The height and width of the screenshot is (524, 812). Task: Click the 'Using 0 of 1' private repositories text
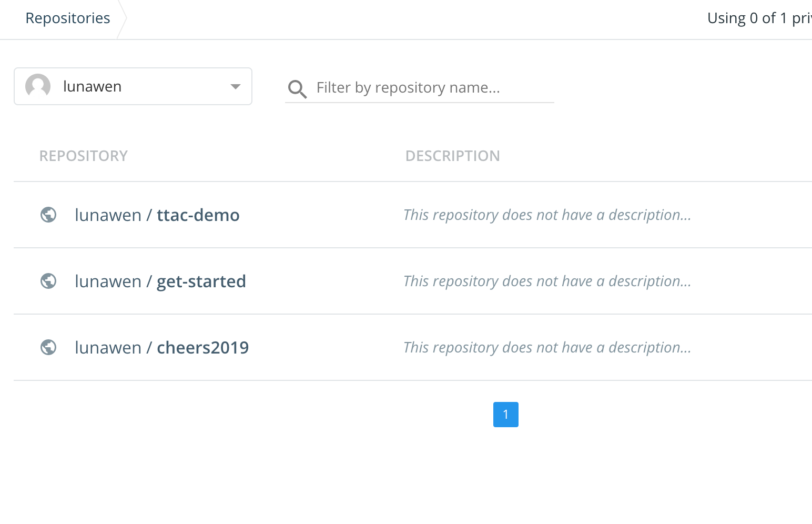[x=759, y=18]
